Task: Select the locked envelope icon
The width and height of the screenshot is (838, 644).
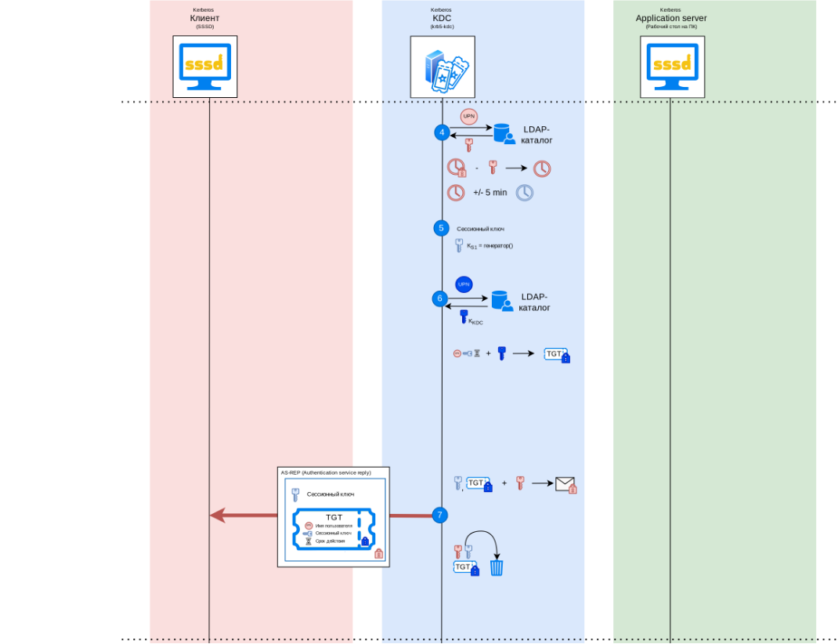Action: [x=565, y=485]
